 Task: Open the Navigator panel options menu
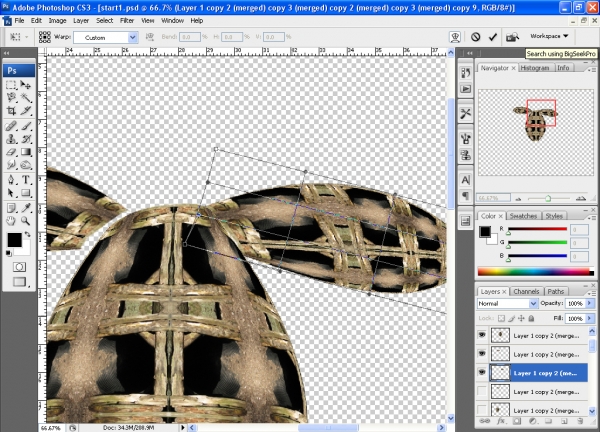click(592, 69)
